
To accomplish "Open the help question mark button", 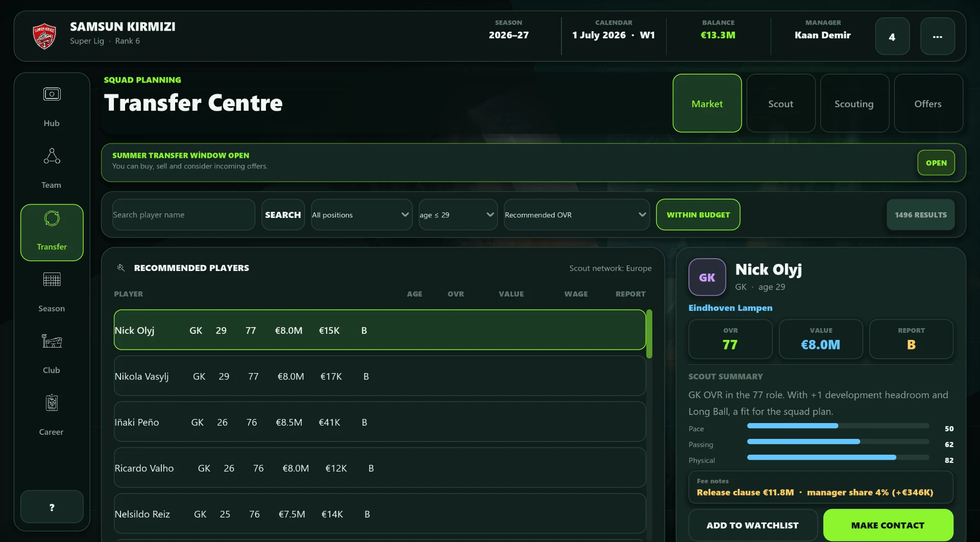I will [52, 507].
